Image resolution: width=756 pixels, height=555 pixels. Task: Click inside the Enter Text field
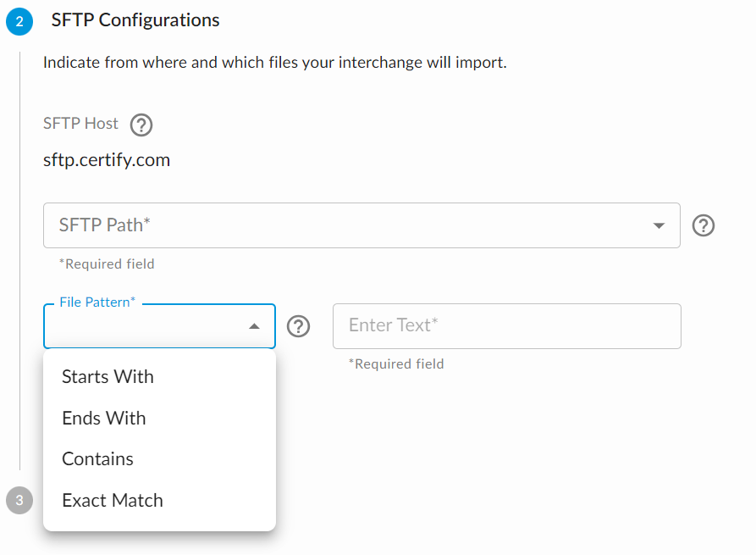coord(506,326)
